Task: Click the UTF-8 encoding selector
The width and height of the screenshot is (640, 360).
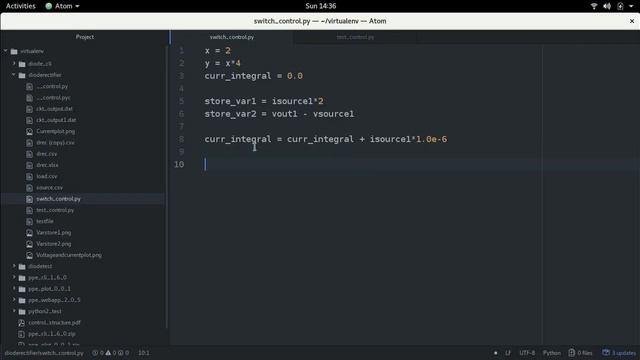Action: [527, 353]
